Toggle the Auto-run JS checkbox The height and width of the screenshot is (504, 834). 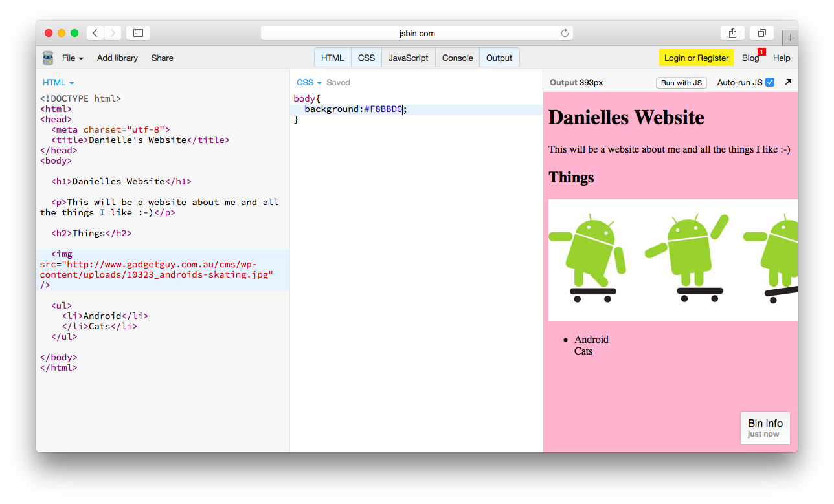click(x=770, y=82)
